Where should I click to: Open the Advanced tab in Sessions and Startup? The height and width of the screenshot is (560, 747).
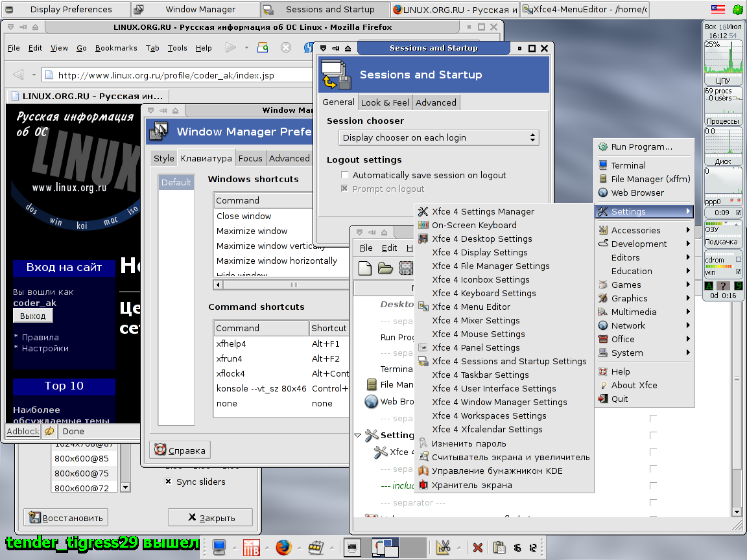(436, 102)
